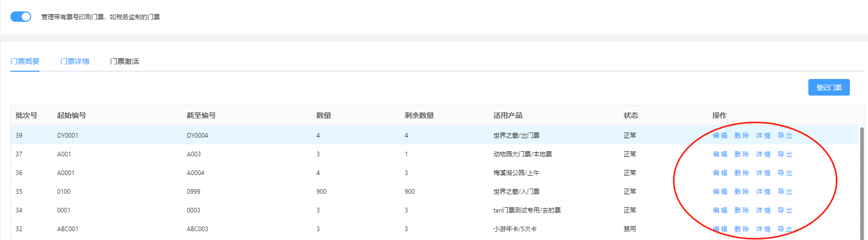Export batch 37 with 导出
The width and height of the screenshot is (868, 240).
(784, 154)
